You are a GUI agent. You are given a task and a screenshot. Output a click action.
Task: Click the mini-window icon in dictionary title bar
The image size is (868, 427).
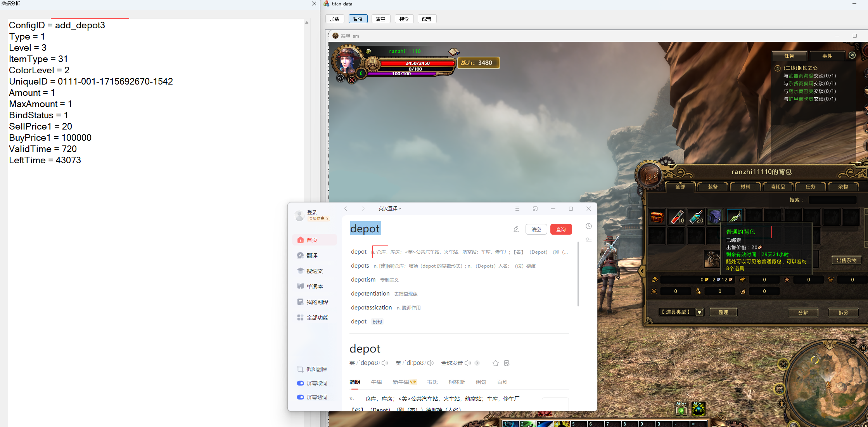point(535,209)
